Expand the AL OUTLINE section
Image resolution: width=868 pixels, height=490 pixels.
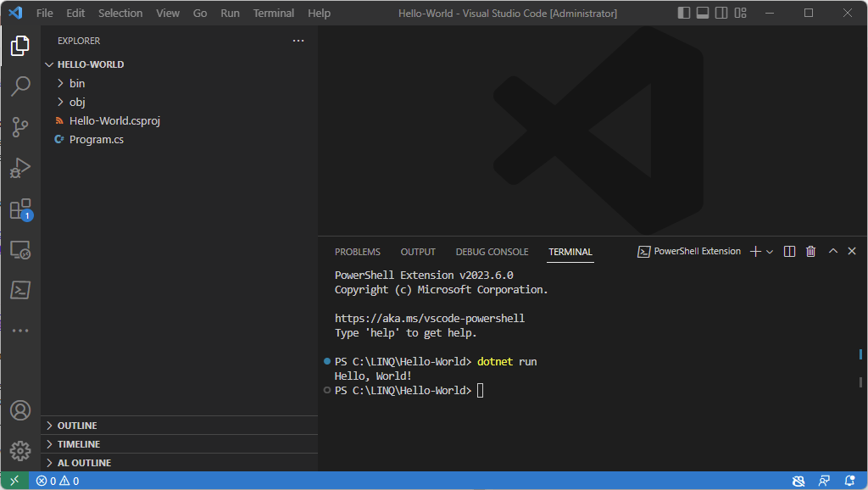[x=180, y=463]
